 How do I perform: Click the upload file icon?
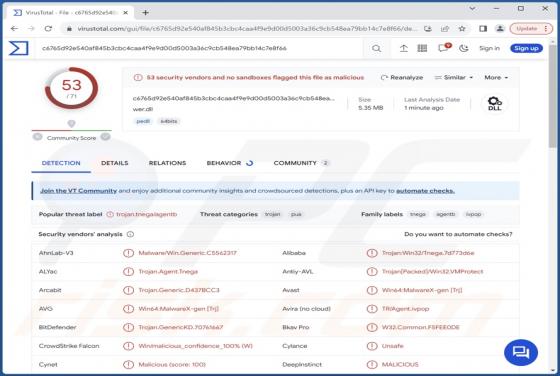404,48
